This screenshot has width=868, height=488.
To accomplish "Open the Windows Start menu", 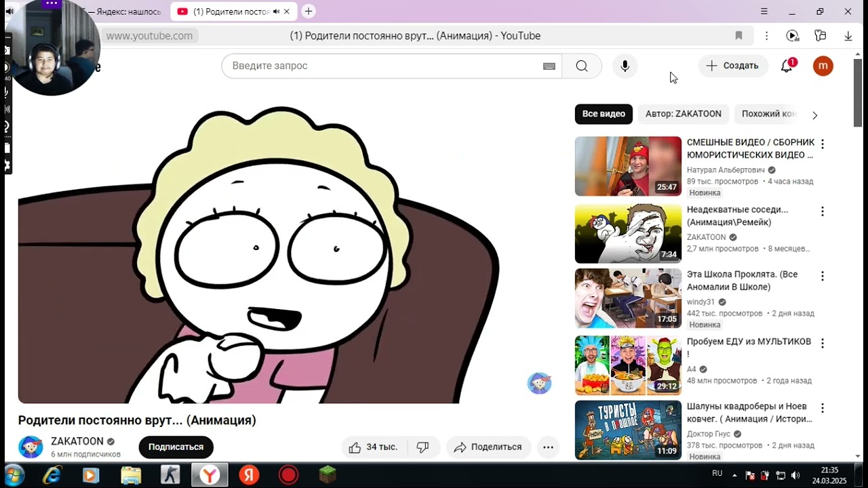I will [14, 475].
